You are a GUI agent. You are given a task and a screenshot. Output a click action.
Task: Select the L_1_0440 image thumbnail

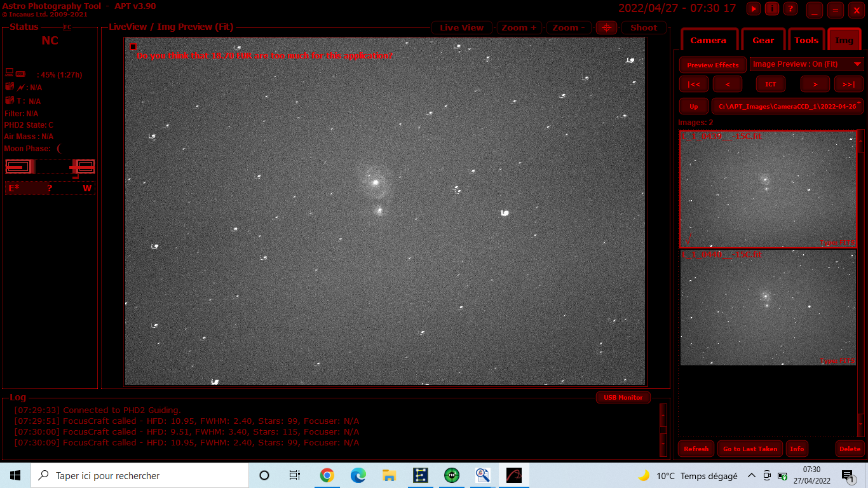click(x=768, y=308)
